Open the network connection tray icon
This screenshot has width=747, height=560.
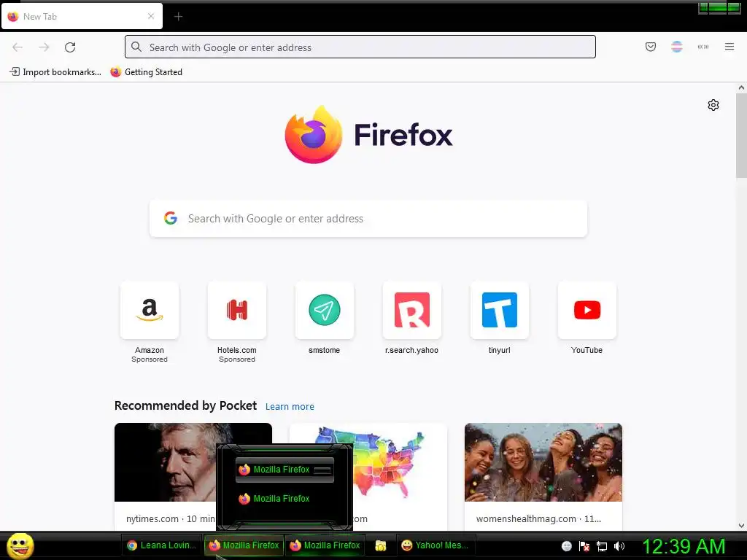(602, 546)
